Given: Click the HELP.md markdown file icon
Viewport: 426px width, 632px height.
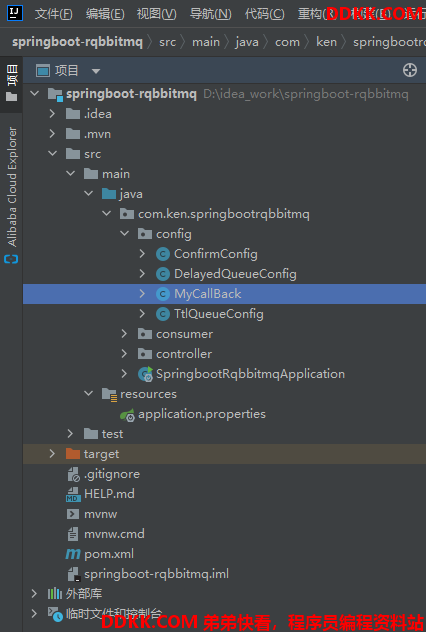Looking at the screenshot, I should (73, 494).
